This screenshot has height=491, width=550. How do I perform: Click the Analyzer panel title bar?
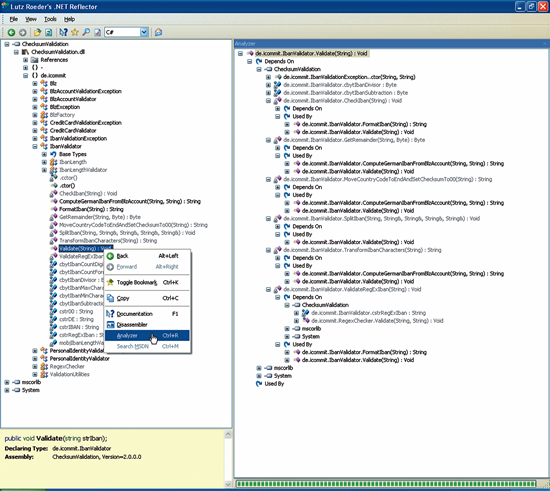(391, 43)
